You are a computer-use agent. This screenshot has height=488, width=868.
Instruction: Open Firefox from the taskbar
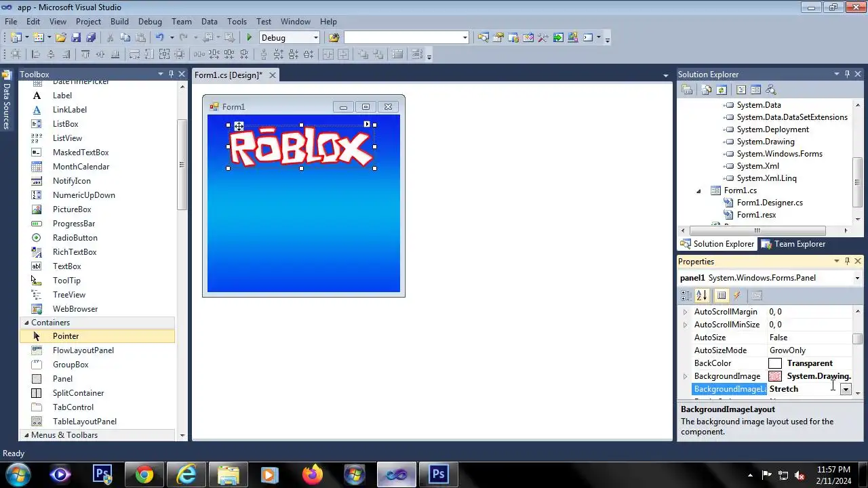(x=313, y=475)
